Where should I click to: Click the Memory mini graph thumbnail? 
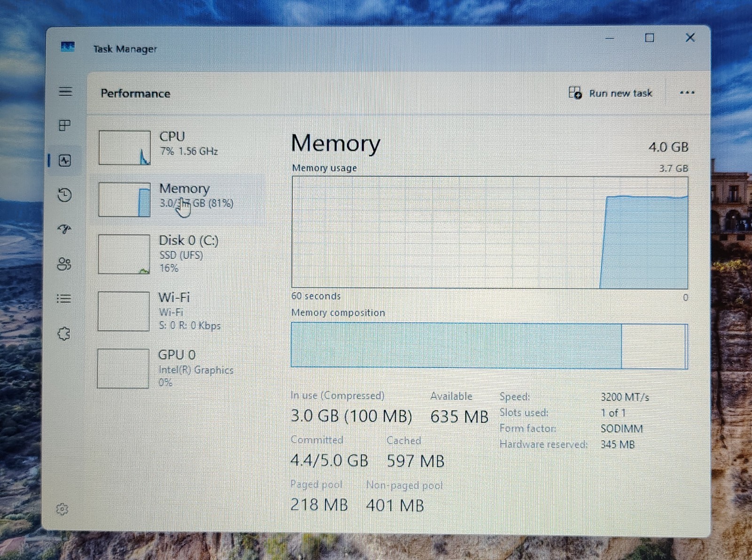pos(125,200)
